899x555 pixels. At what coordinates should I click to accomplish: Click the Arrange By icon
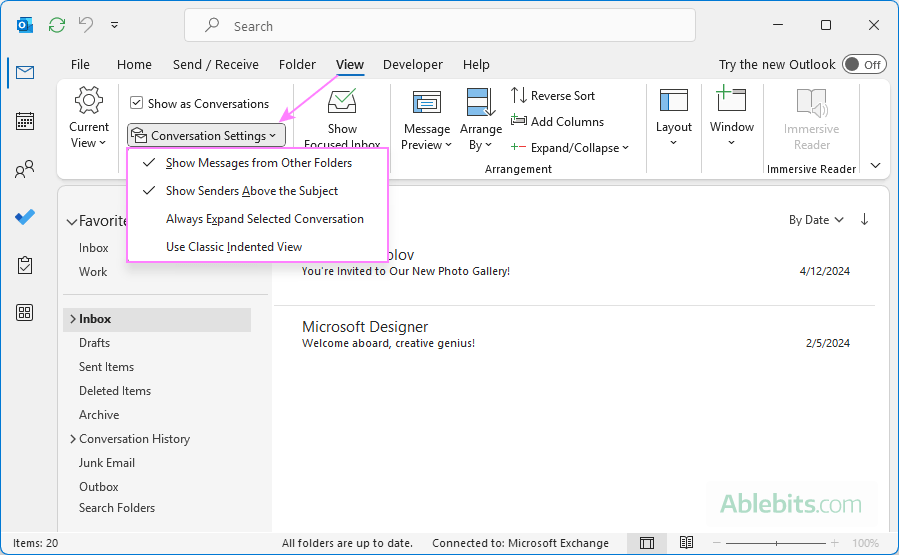480,101
